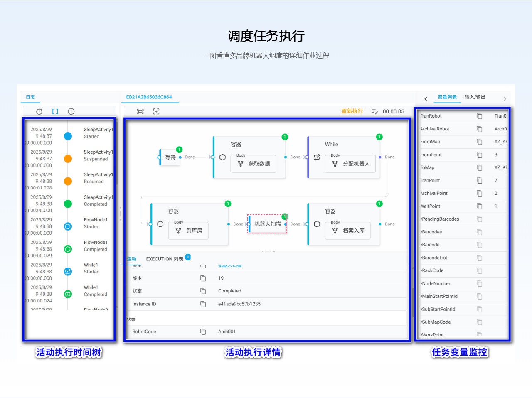Click copy icon in the Instance ID row
Viewport: 532px width, 398px height.
203,304
